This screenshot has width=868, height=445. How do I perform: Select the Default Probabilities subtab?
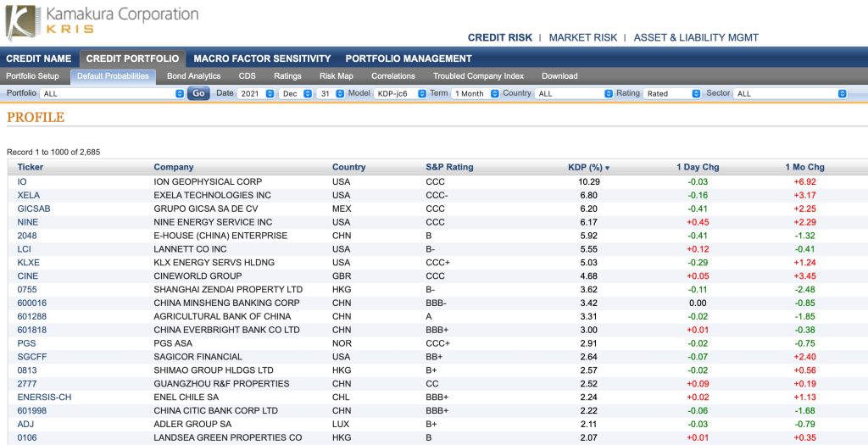[113, 76]
